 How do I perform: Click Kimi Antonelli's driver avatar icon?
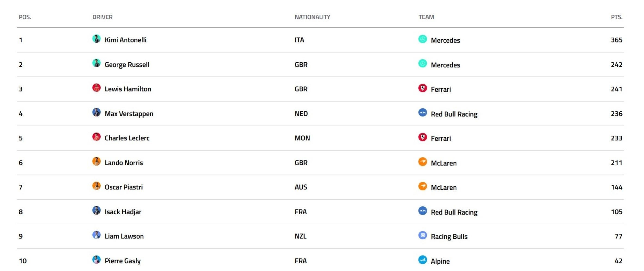96,39
